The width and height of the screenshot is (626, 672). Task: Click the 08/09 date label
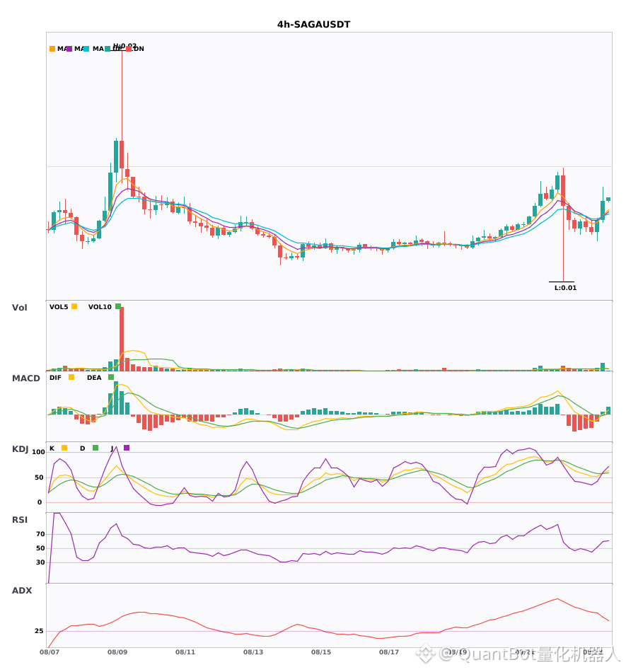pyautogui.click(x=117, y=652)
